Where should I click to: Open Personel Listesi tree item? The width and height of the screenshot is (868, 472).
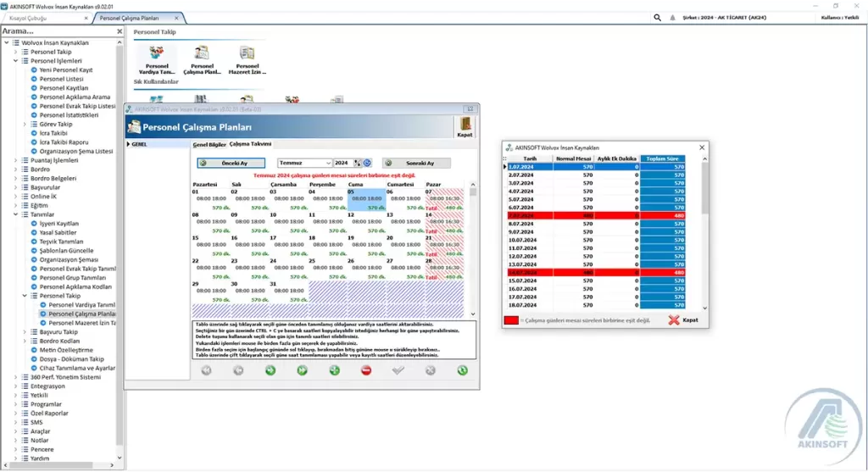[x=61, y=79]
